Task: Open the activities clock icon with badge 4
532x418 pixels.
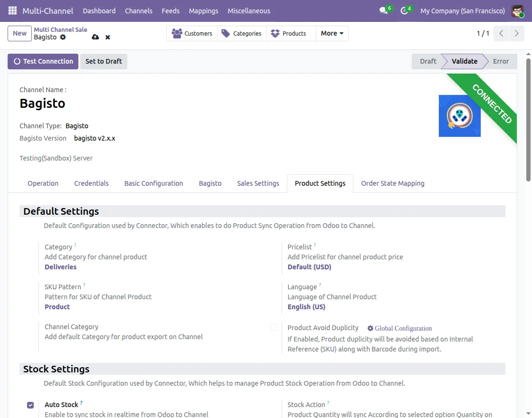Action: (404, 10)
